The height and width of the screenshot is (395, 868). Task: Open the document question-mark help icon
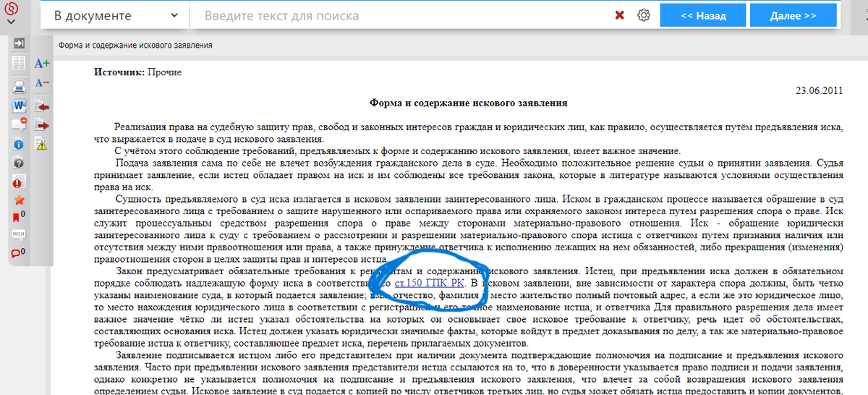[x=19, y=163]
